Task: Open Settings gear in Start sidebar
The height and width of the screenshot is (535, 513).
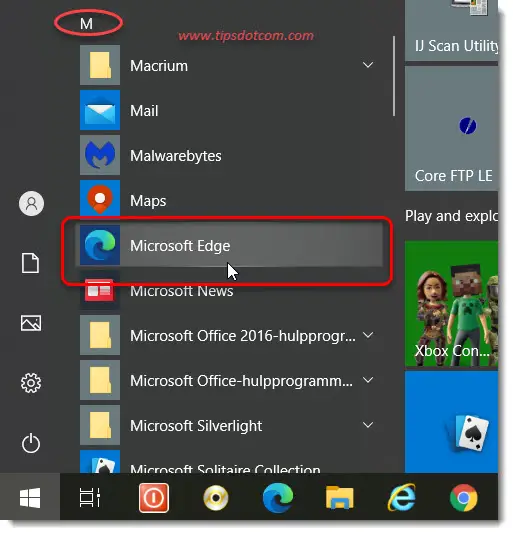Action: [x=31, y=383]
